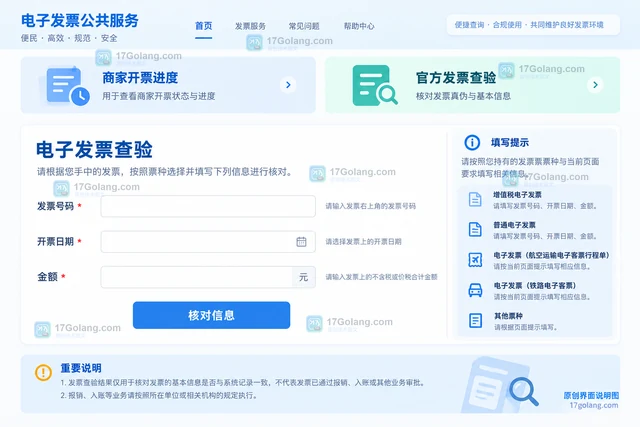Click the 发票号码 field label
Screen dimensions: 640x427
click(x=56, y=206)
